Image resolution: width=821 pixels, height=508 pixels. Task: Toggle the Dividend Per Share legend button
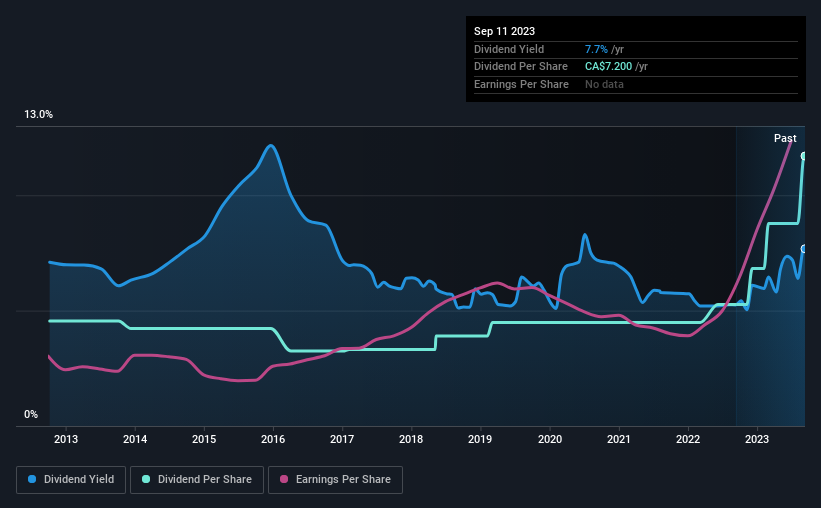pyautogui.click(x=197, y=480)
